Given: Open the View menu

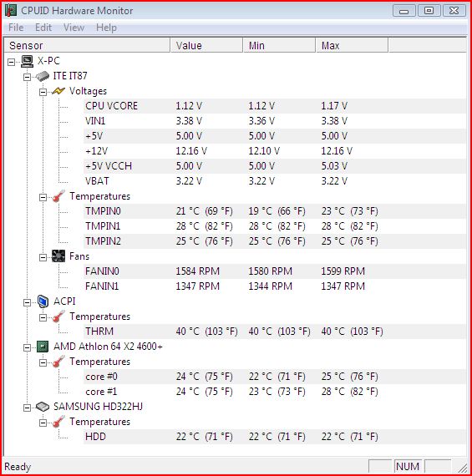Looking at the screenshot, I should click(74, 28).
